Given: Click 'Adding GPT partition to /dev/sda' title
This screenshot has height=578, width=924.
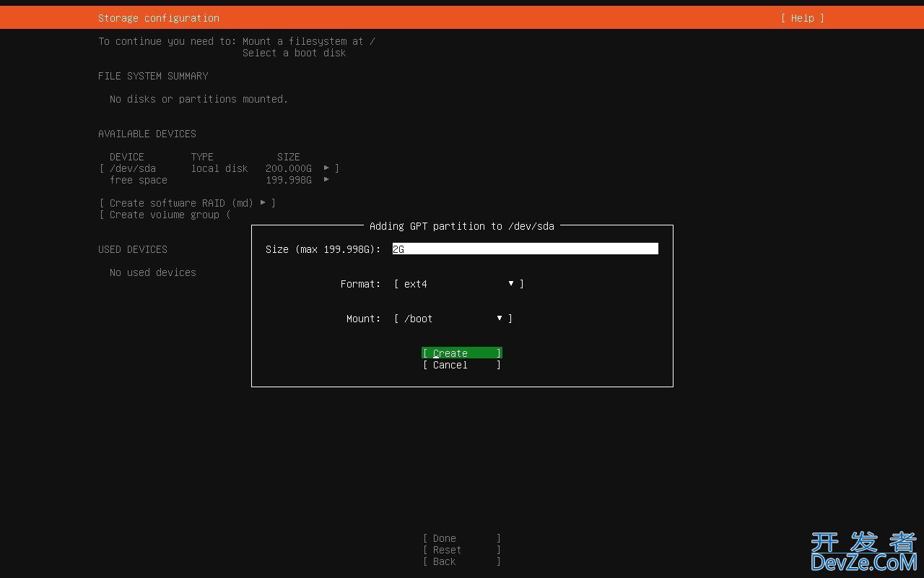Looking at the screenshot, I should 462,226.
